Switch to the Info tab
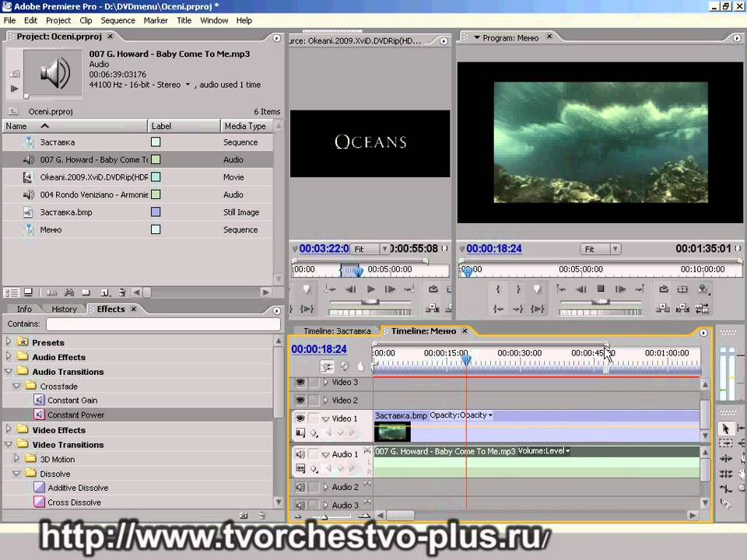 (24, 309)
